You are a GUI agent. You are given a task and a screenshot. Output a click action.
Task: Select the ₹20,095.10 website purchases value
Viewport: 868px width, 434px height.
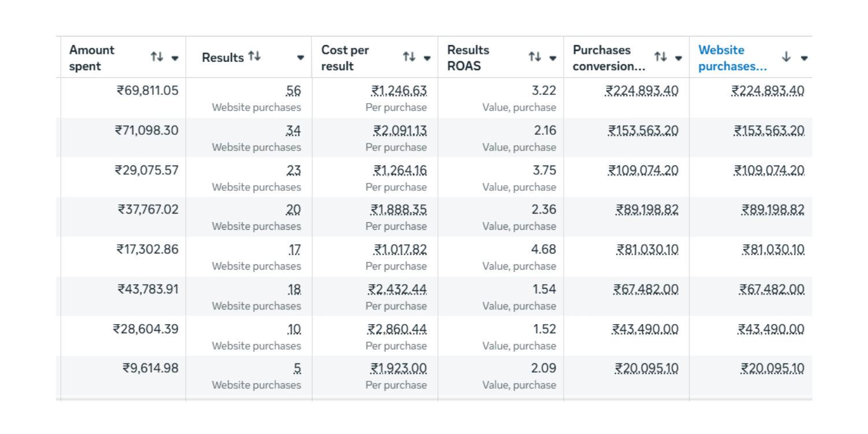[x=772, y=369]
